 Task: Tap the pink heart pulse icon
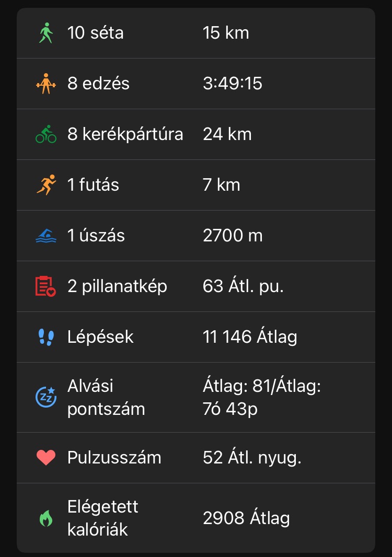[46, 458]
